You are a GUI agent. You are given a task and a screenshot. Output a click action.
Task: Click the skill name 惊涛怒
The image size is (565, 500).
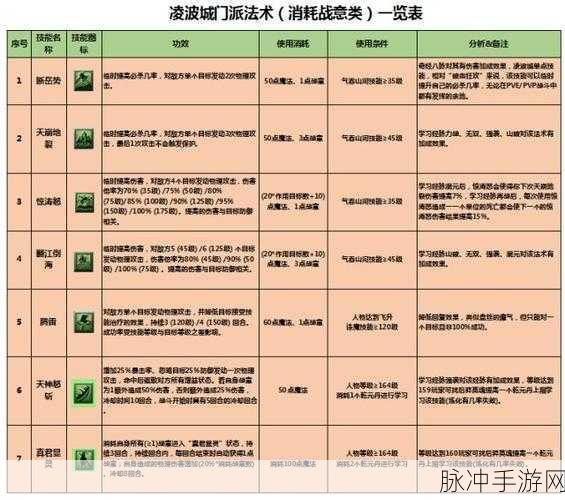[x=49, y=202]
